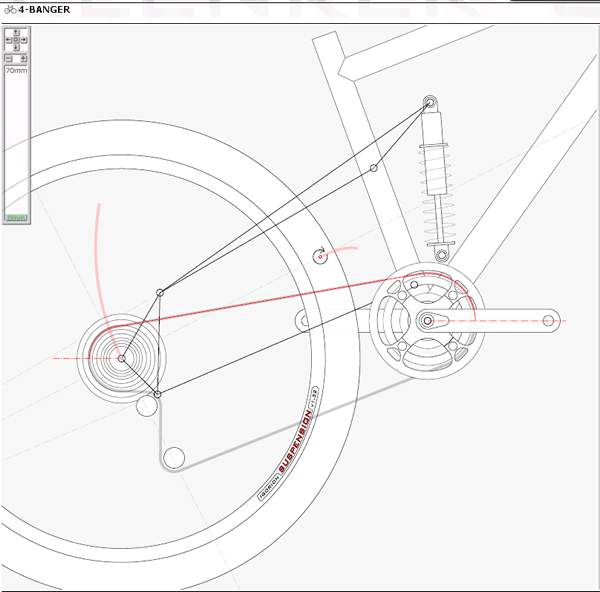Click the bicycle icon beside 4-BANGER title
The width and height of the screenshot is (600, 592).
[9, 10]
